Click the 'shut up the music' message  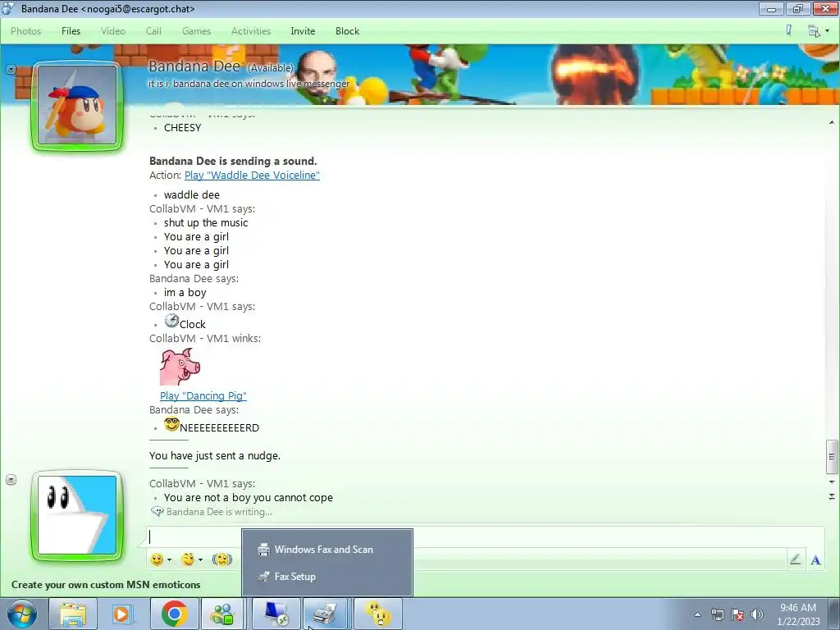206,223
